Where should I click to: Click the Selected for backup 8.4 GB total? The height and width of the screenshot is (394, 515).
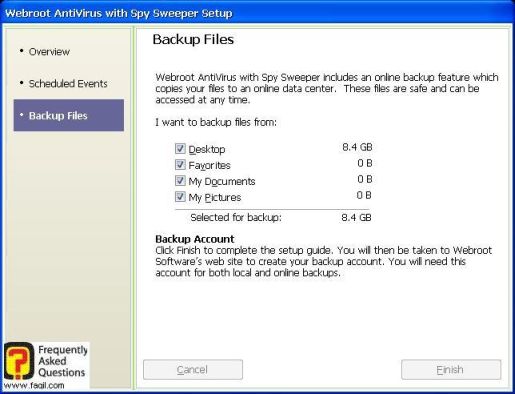(356, 217)
